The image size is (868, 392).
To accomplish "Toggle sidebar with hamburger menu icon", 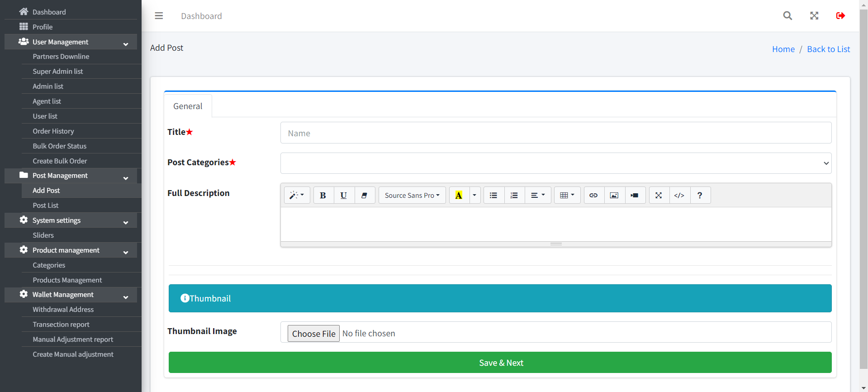I will click(x=159, y=16).
